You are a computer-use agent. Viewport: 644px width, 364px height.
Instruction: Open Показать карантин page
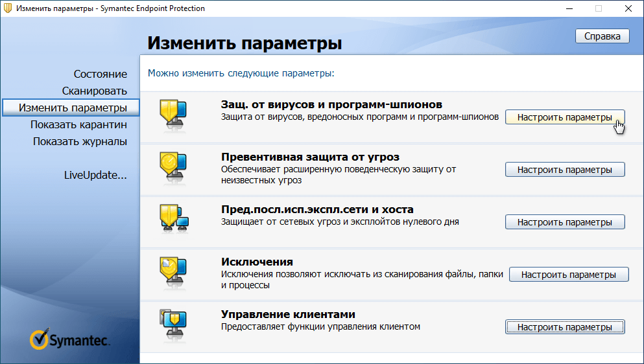78,124
